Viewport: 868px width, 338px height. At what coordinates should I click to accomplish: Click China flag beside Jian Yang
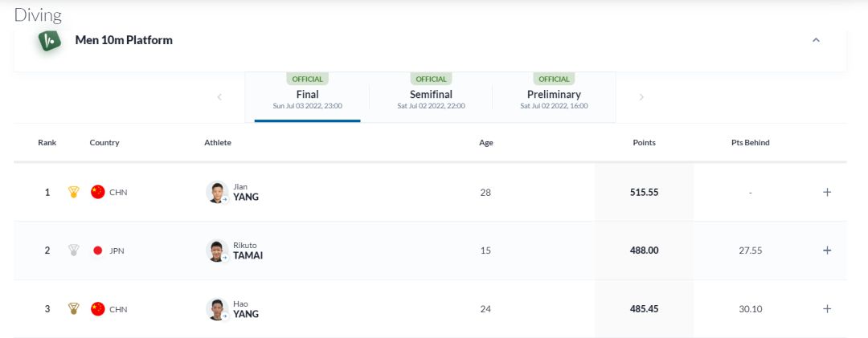(98, 193)
